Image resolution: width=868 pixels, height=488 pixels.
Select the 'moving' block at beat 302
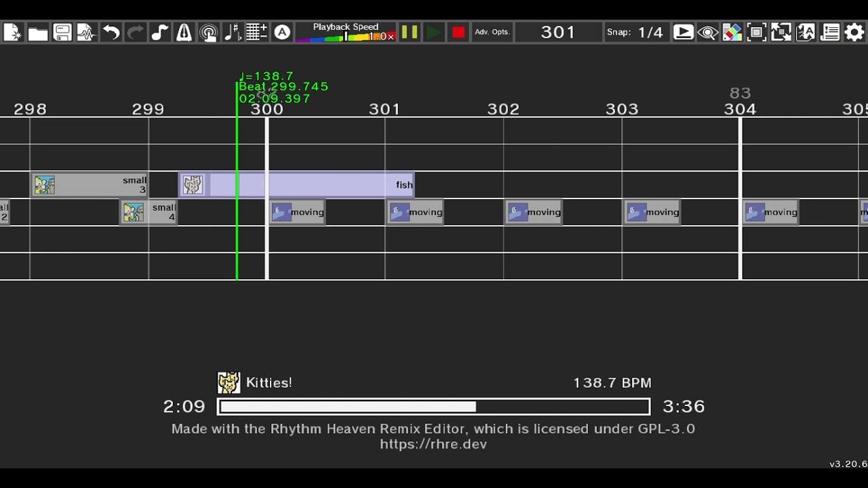534,212
